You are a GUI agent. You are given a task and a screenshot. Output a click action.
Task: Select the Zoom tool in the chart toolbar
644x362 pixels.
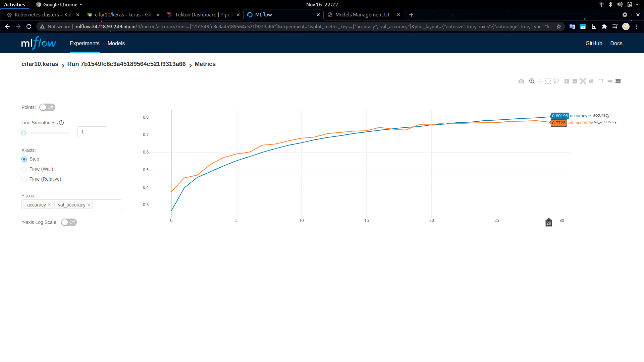tap(532, 81)
